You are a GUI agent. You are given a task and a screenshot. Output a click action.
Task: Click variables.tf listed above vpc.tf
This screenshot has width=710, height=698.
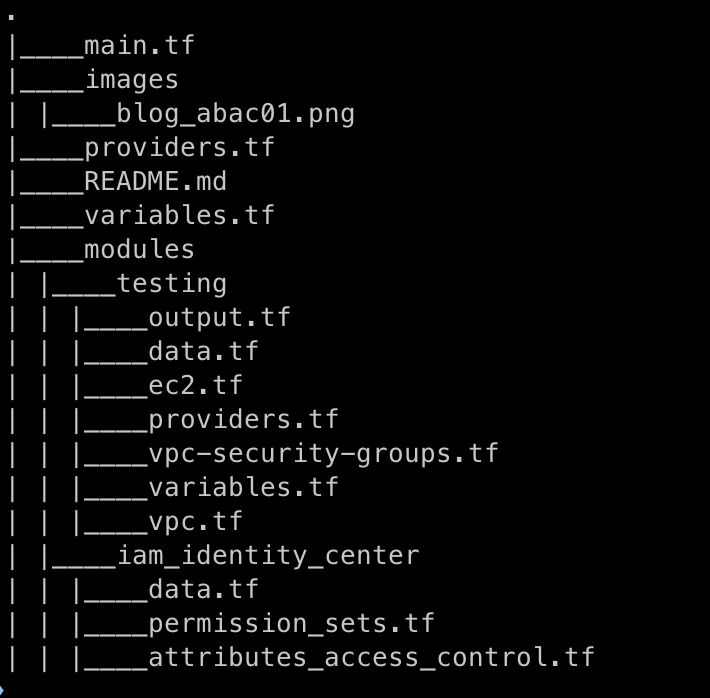click(243, 487)
